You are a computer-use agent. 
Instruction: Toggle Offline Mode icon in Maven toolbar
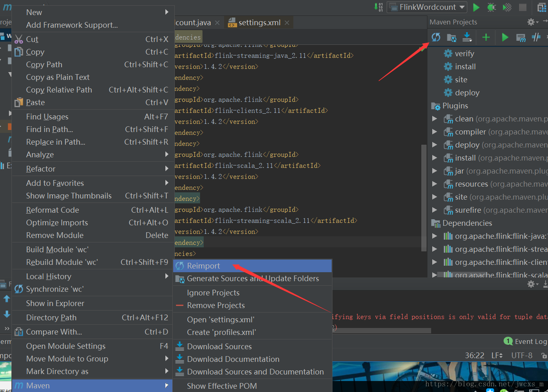(x=536, y=37)
